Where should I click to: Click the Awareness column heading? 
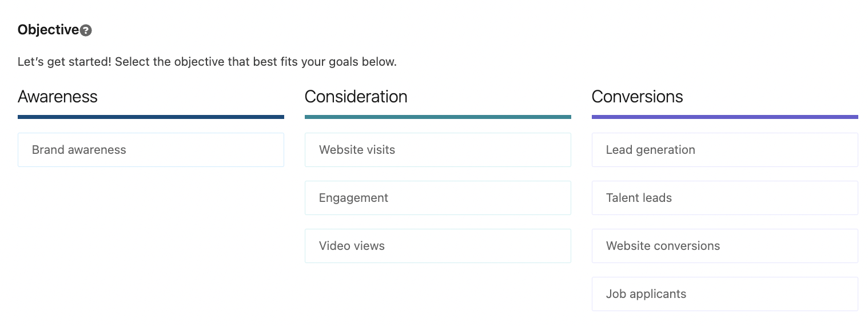58,97
